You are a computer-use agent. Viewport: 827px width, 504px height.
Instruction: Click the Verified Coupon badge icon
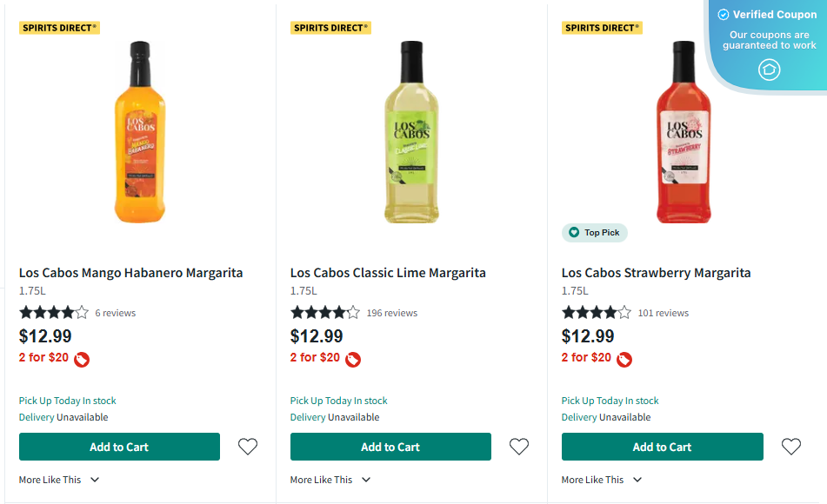[x=769, y=70]
